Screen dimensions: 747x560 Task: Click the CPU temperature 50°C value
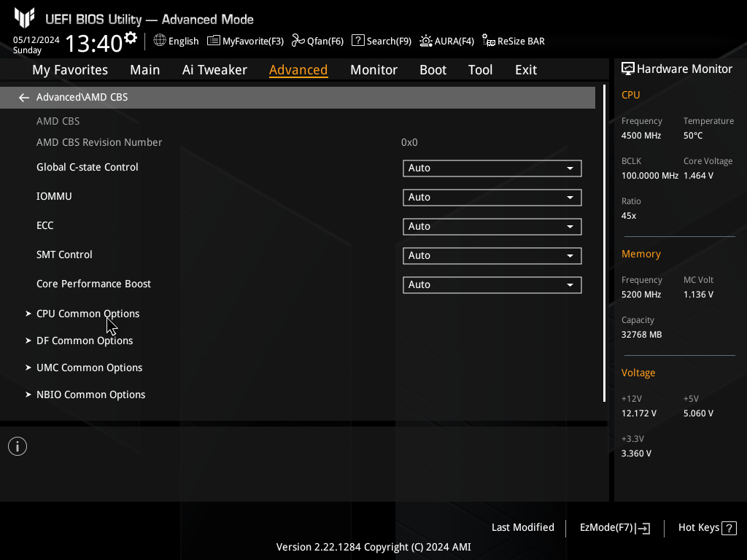tap(693, 136)
